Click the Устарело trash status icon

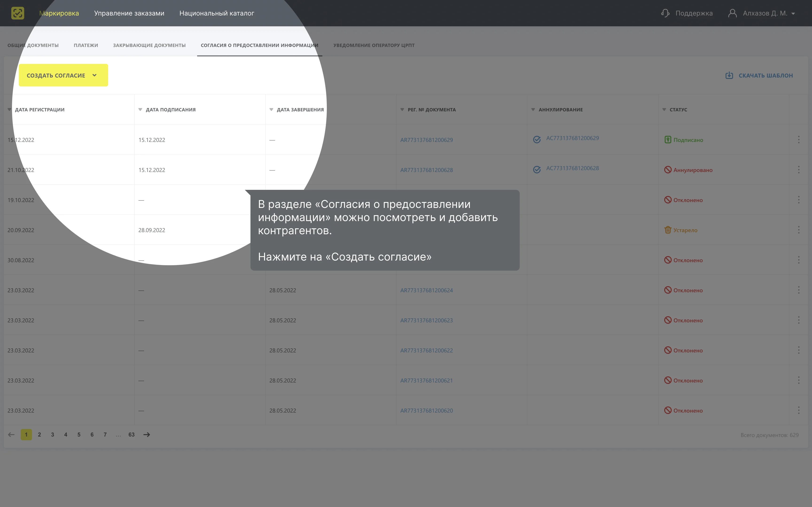coord(668,230)
